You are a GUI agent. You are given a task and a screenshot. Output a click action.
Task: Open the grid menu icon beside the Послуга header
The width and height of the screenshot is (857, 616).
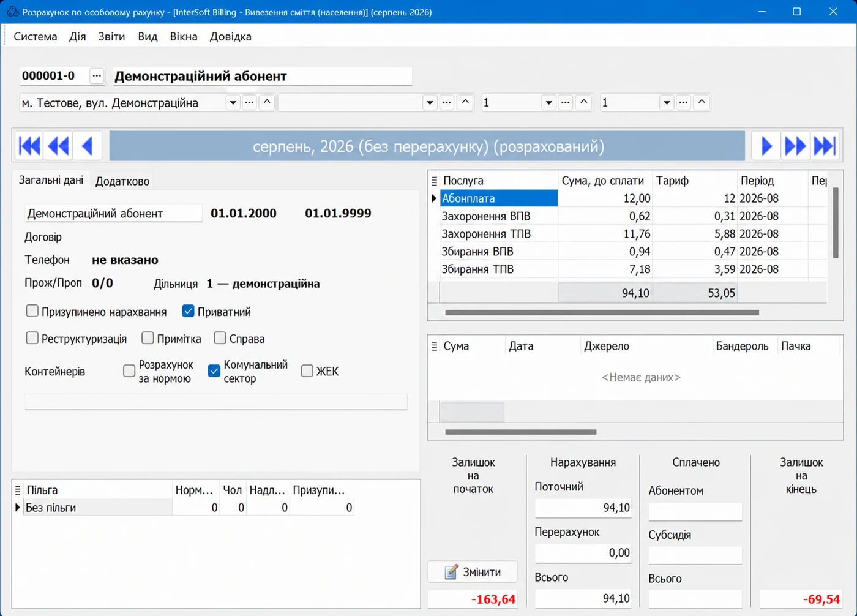click(434, 181)
